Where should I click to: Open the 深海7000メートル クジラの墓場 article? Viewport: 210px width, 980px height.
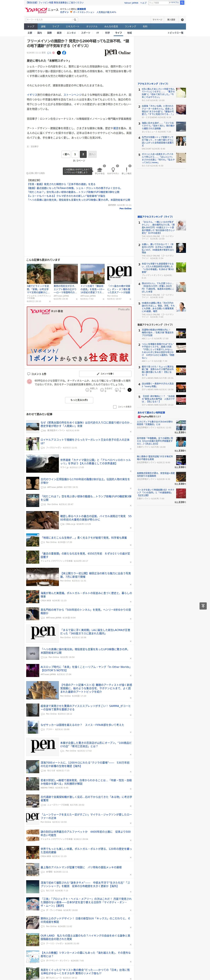(x=85, y=764)
